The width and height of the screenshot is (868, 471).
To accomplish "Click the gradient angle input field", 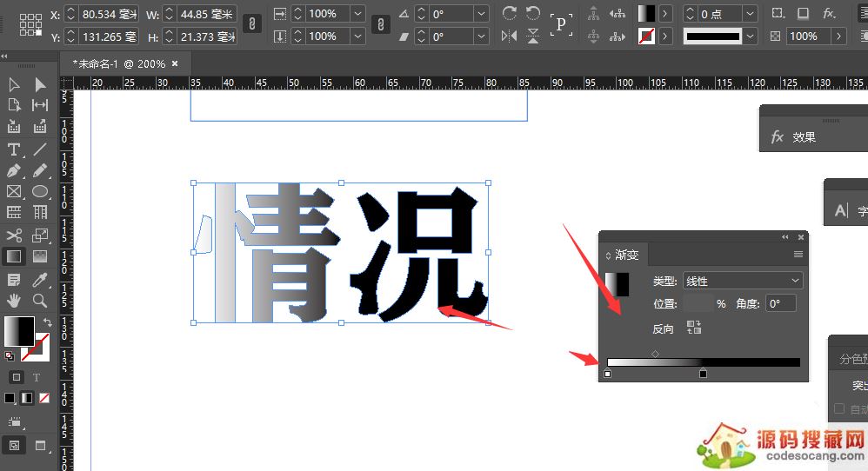I will pyautogui.click(x=780, y=304).
